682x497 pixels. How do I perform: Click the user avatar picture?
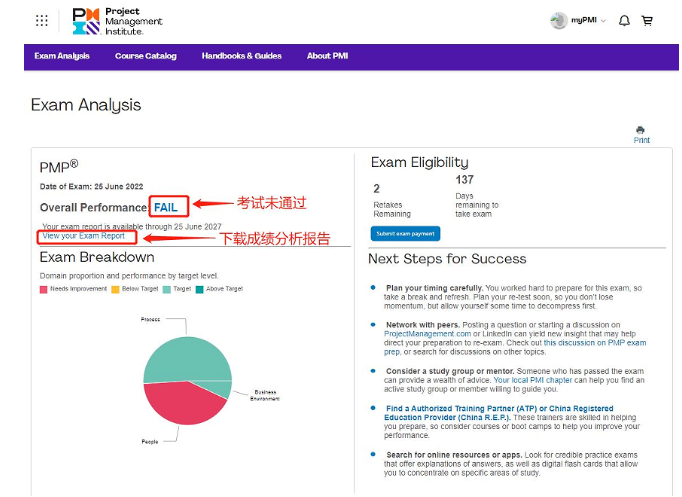tap(558, 20)
